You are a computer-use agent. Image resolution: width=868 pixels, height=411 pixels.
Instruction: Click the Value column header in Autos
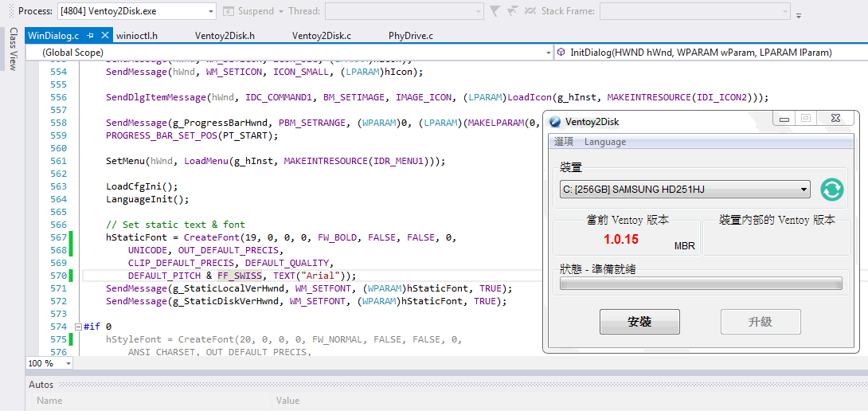tap(287, 401)
